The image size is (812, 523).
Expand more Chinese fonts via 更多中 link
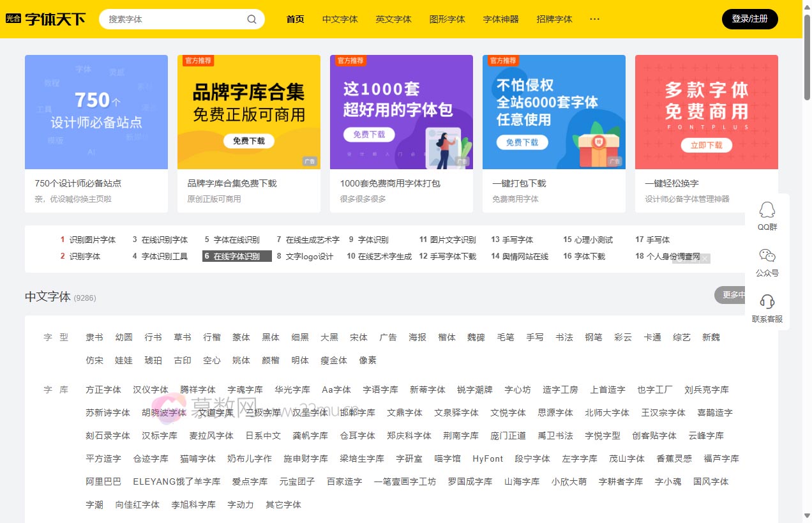pyautogui.click(x=733, y=295)
